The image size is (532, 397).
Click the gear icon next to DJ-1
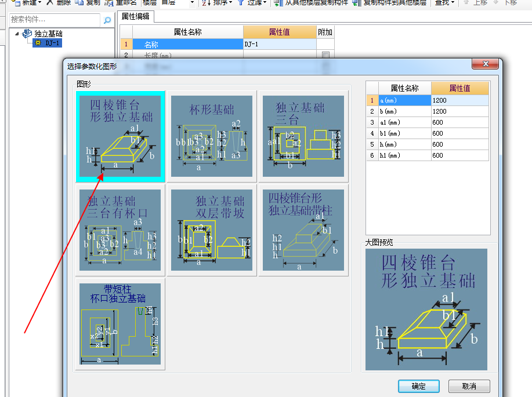[x=38, y=43]
